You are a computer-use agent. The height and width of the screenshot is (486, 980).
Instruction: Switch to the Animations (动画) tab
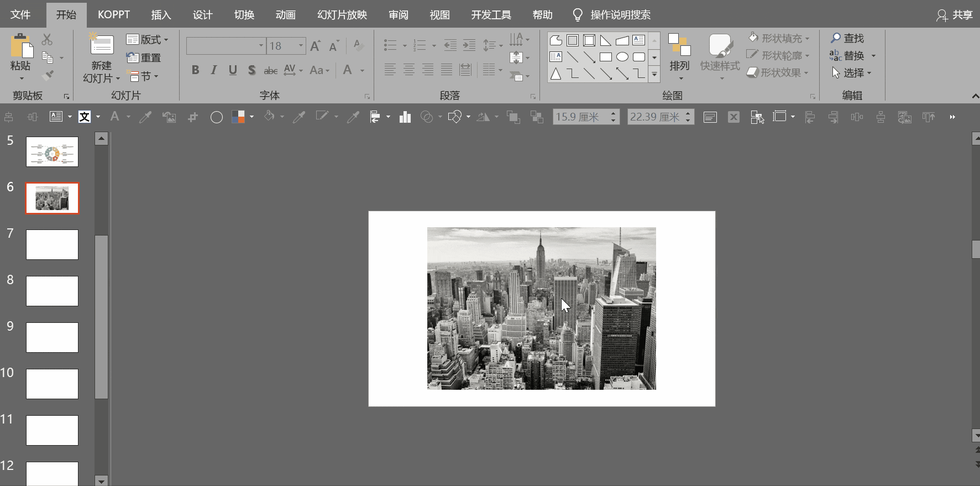pyautogui.click(x=285, y=15)
